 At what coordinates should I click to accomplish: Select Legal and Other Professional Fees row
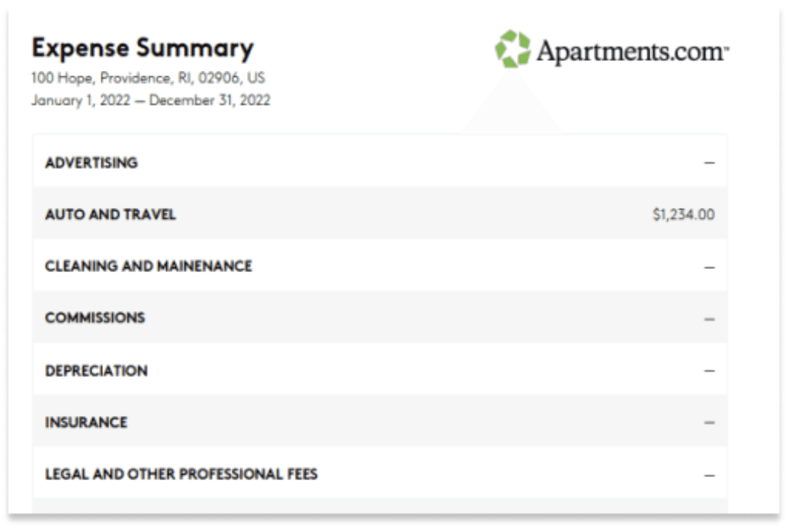coord(380,473)
